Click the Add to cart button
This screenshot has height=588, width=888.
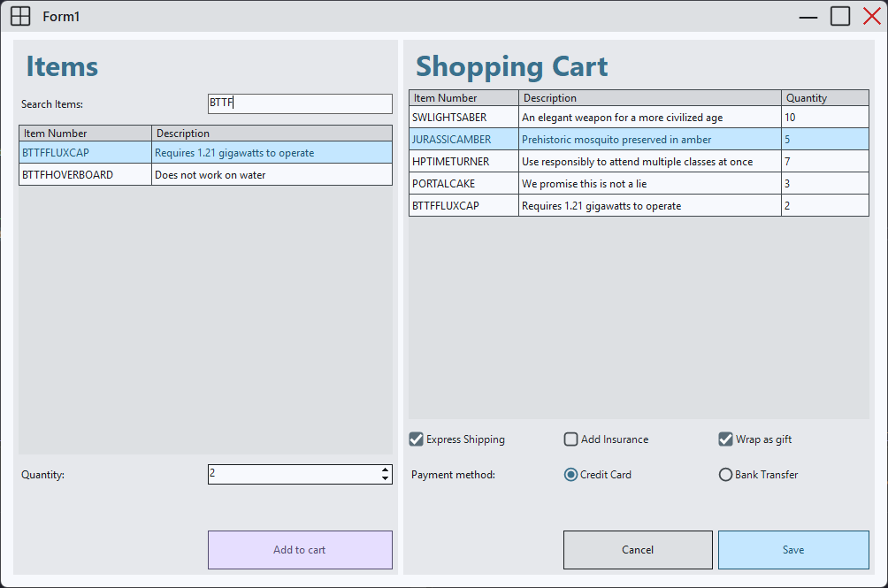(x=300, y=550)
